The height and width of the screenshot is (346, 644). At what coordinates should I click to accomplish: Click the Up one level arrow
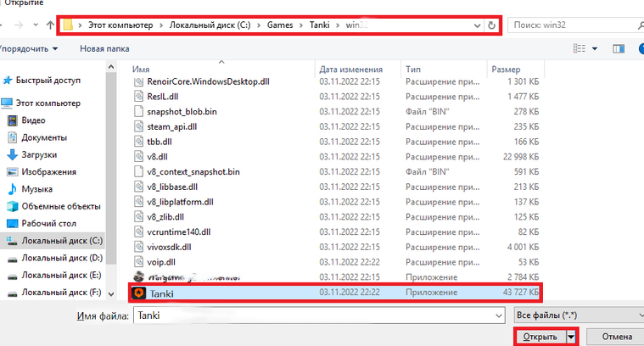[50, 25]
